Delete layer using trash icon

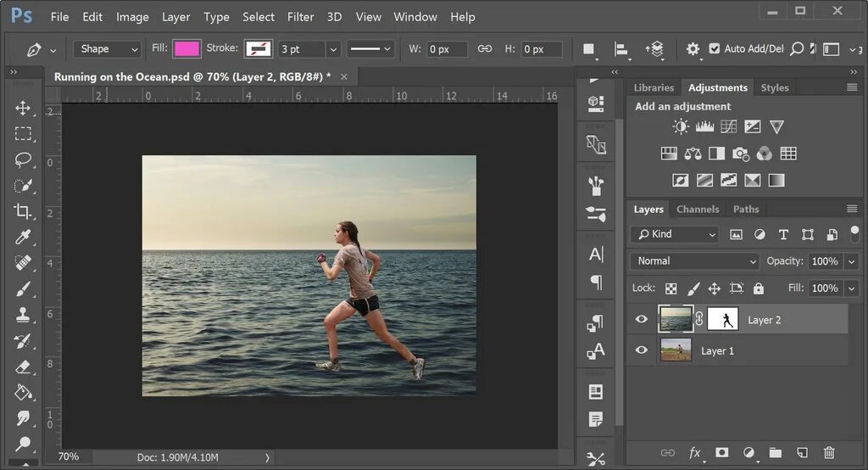click(829, 453)
